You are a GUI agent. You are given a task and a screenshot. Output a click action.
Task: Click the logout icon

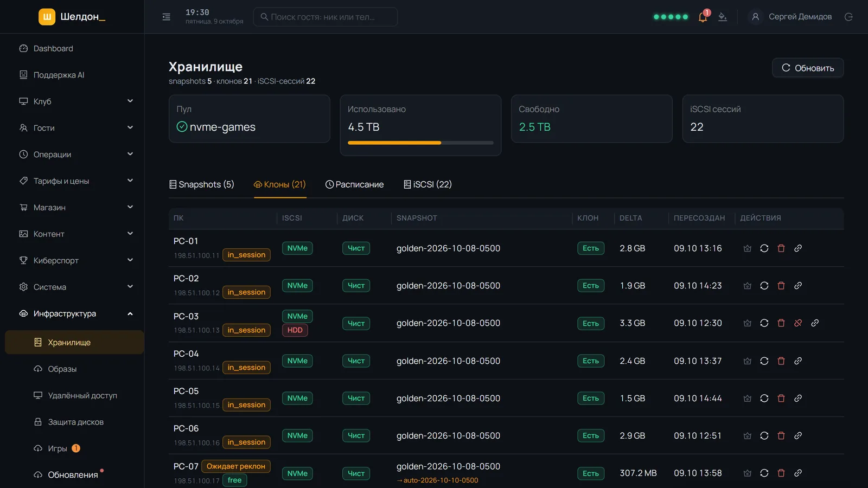[849, 17]
